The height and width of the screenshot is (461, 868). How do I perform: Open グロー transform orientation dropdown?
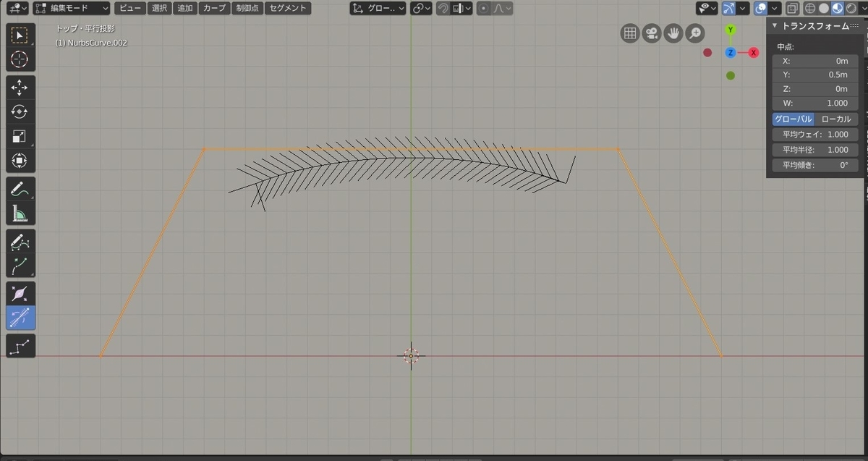tap(378, 9)
